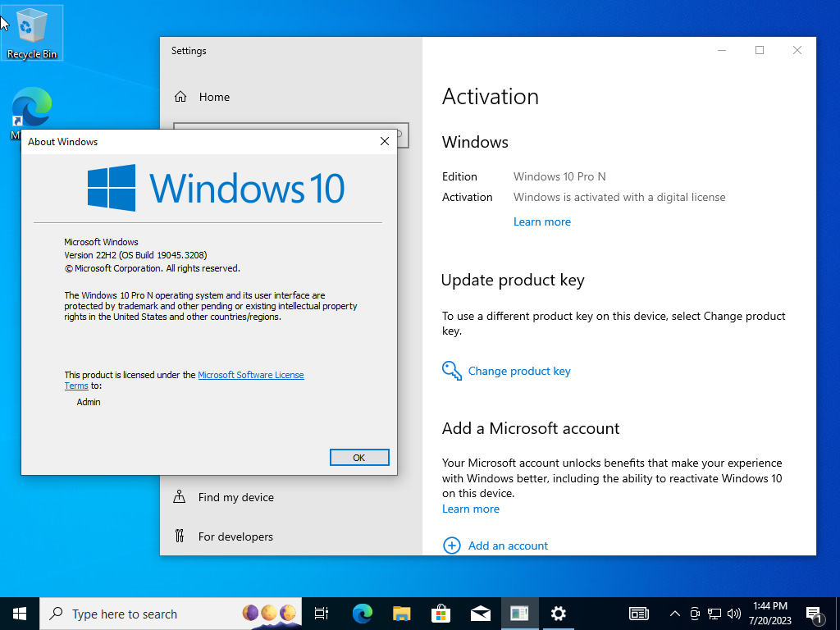
Task: Open File Explorer from the taskbar
Action: point(401,614)
